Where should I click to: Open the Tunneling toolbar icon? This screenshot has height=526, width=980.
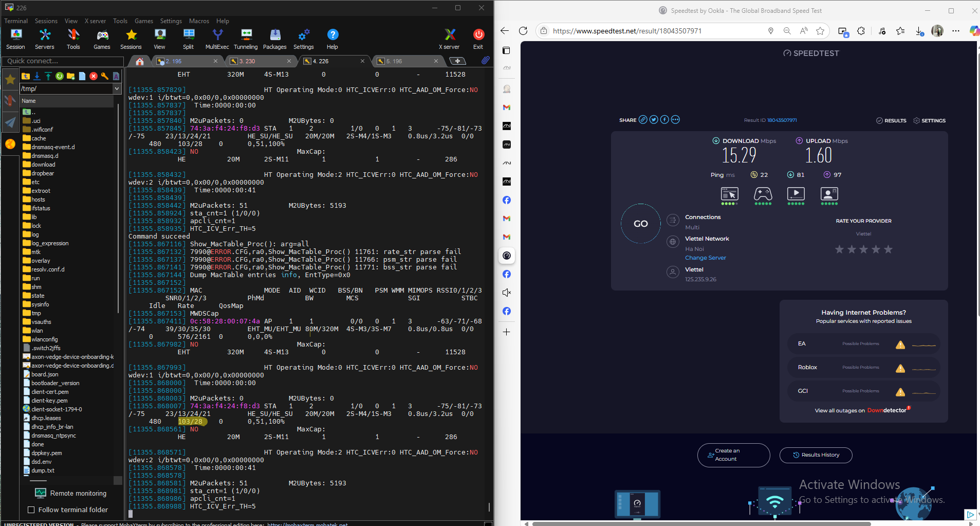[246, 39]
